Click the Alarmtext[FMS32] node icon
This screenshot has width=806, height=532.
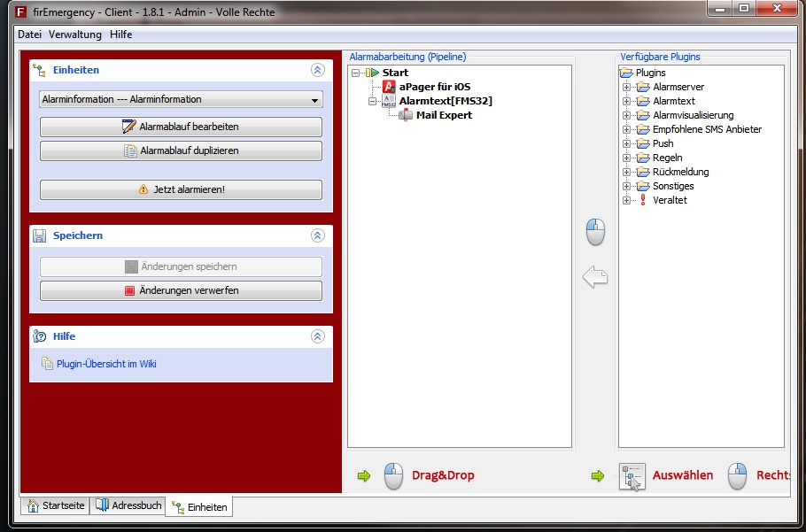(x=389, y=101)
